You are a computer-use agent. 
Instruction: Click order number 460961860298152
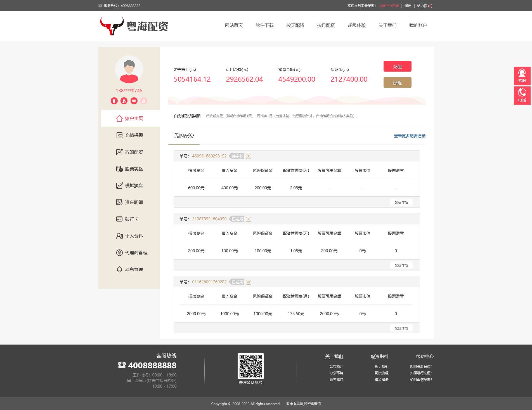(x=209, y=156)
